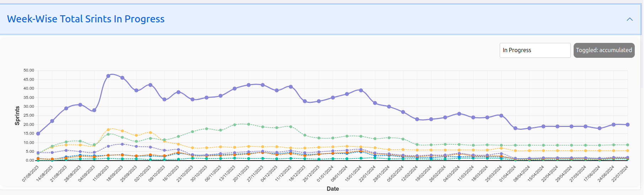Click the yellow dashed line peak at 11/09/2023
The width and height of the screenshot is (644, 195).
pos(108,129)
